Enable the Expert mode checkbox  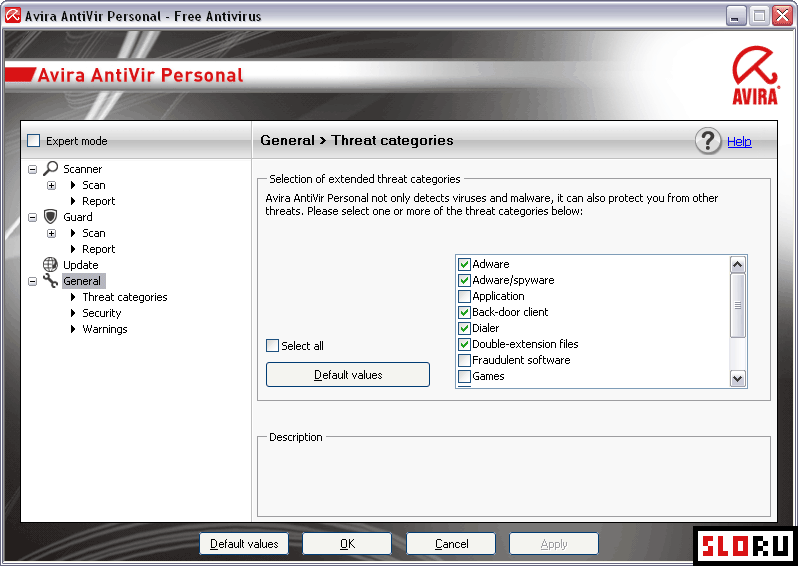34,140
